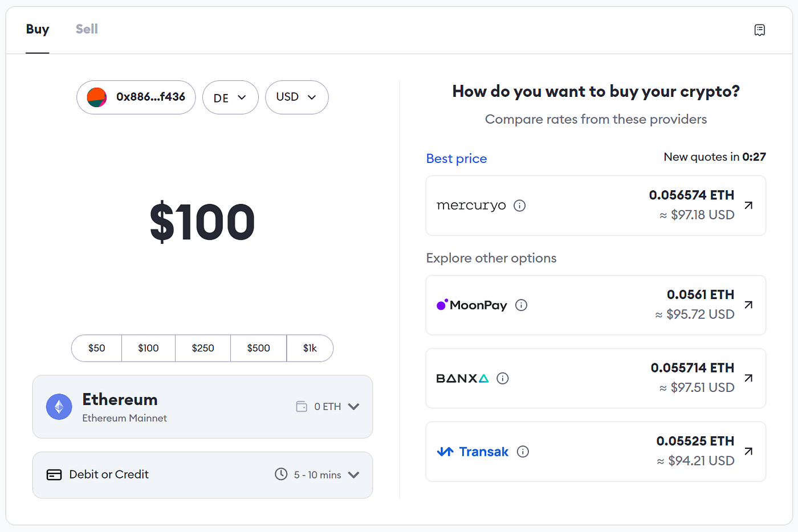Show info about the Banxa provider
Screen dimensions: 798x532
tap(502, 378)
